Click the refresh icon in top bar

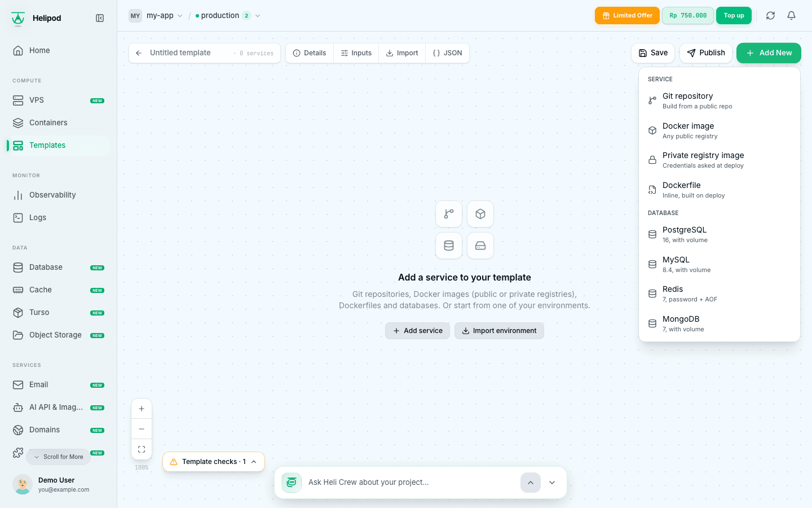770,16
